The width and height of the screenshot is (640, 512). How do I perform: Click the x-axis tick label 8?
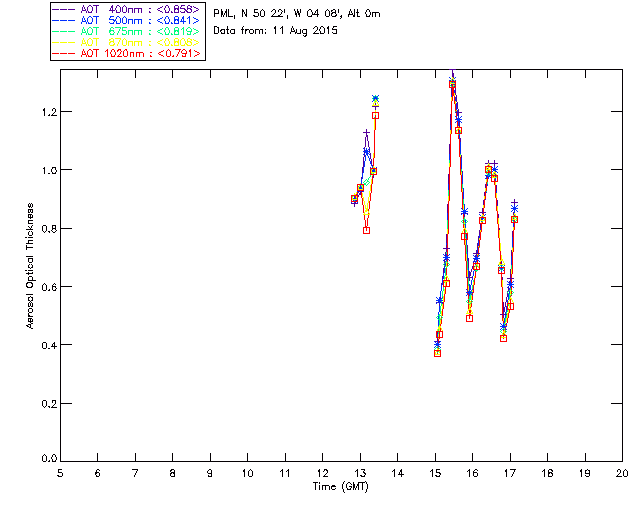pyautogui.click(x=173, y=473)
